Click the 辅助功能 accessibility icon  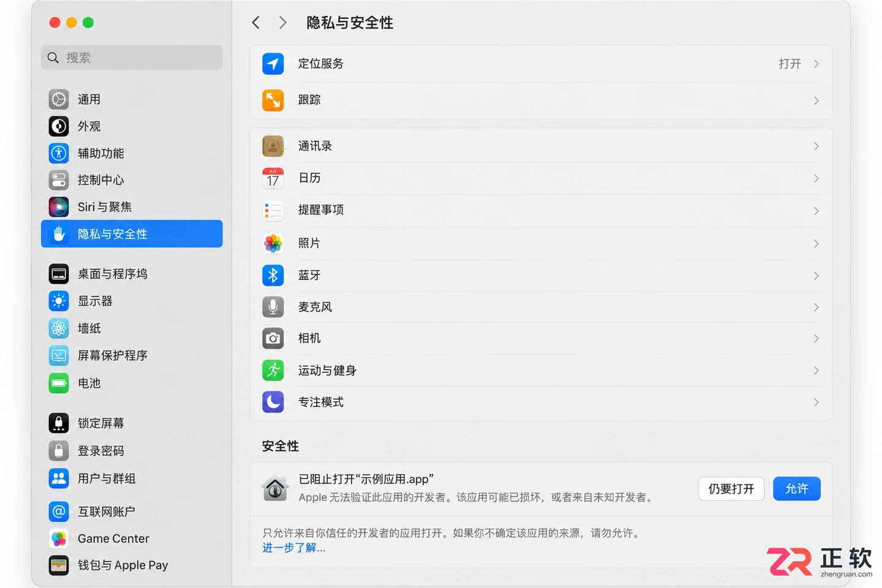pos(59,153)
